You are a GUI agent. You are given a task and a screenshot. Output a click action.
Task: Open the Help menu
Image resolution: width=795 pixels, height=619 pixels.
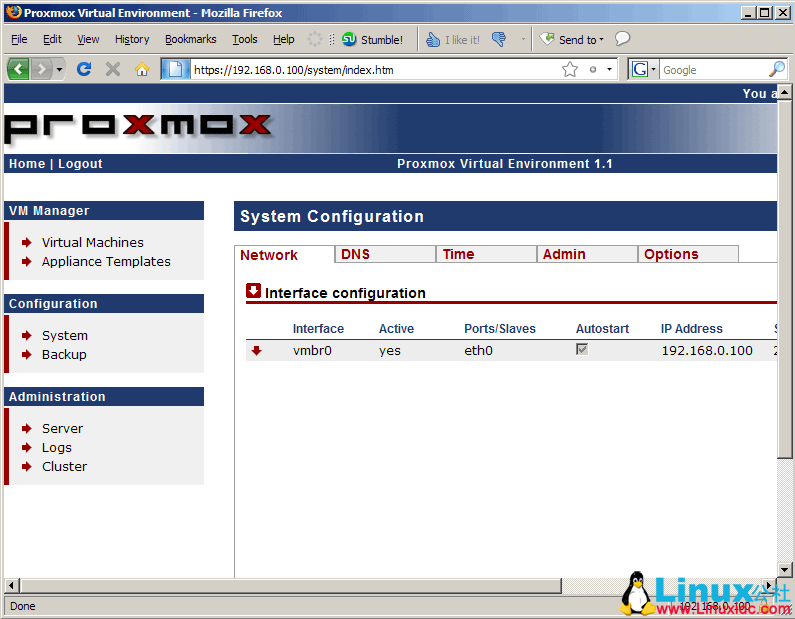tap(283, 39)
